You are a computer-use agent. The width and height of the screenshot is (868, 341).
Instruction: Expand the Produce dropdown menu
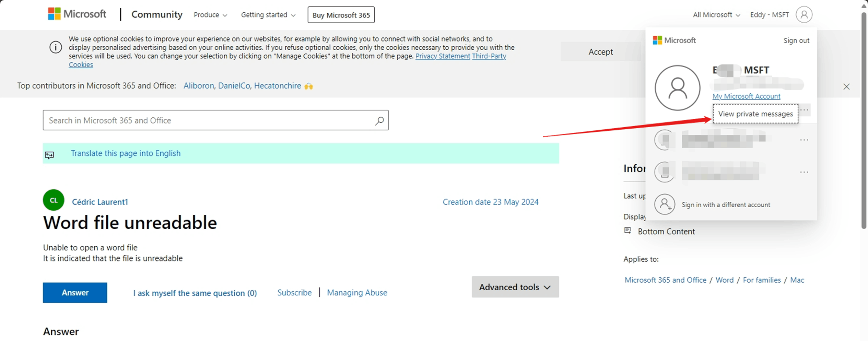pyautogui.click(x=210, y=15)
